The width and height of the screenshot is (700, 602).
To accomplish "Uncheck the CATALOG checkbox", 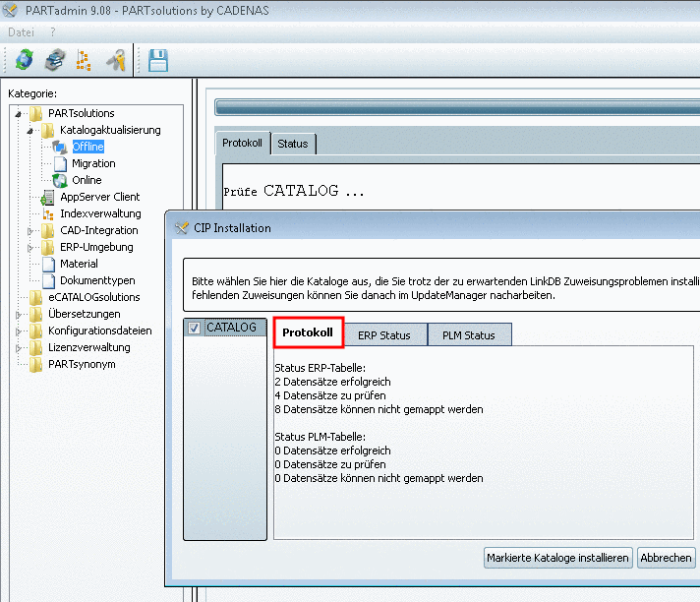I will (194, 328).
